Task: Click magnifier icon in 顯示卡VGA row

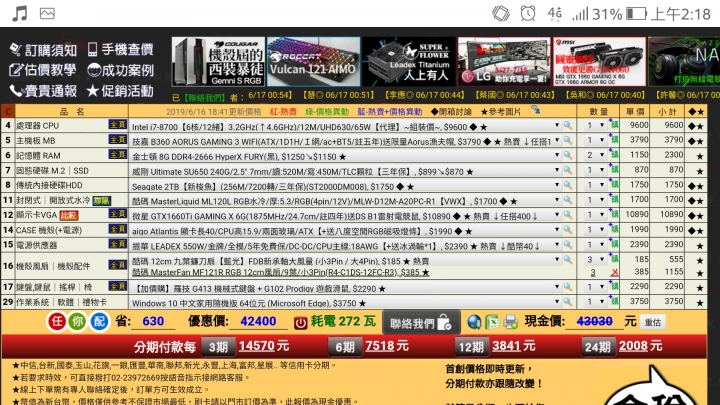Action: click(568, 214)
